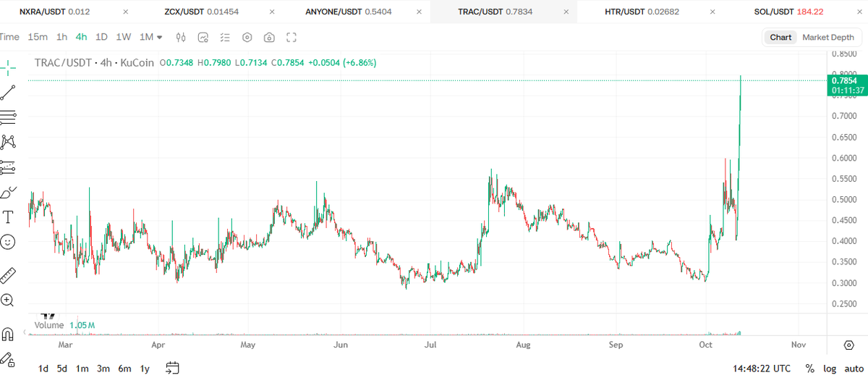The image size is (868, 378).
Task: Open the emoji icons tool
Action: pos(8,242)
